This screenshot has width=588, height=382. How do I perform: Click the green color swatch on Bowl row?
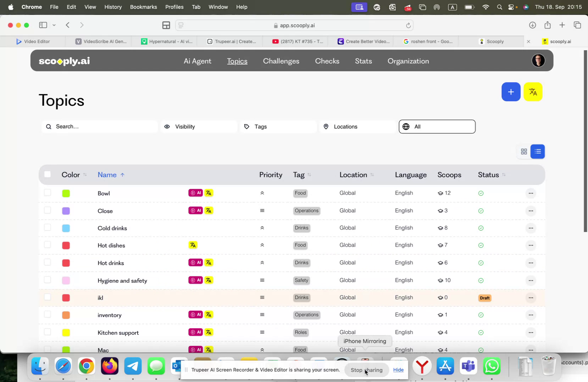pos(66,193)
